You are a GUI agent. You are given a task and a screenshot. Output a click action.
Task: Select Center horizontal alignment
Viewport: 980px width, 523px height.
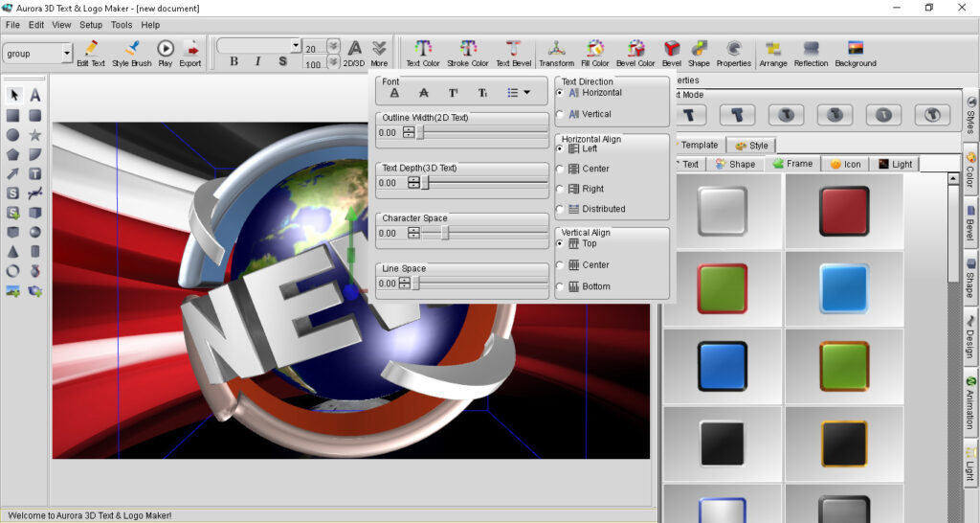coord(584,169)
